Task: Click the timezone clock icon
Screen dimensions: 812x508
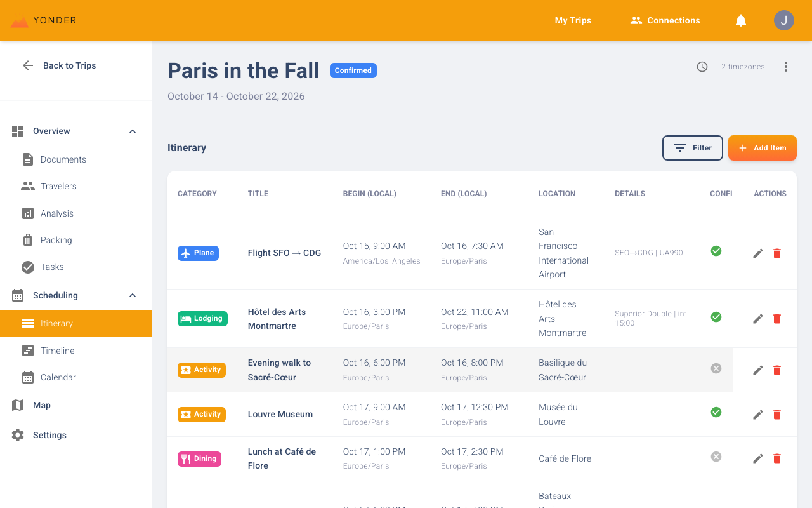Action: point(702,66)
